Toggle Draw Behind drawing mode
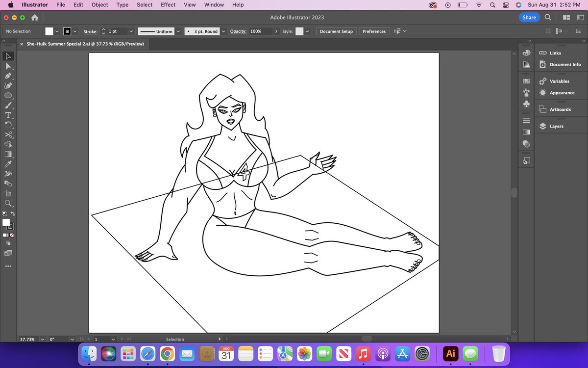Viewport: 588px width, 368px height. (8, 243)
